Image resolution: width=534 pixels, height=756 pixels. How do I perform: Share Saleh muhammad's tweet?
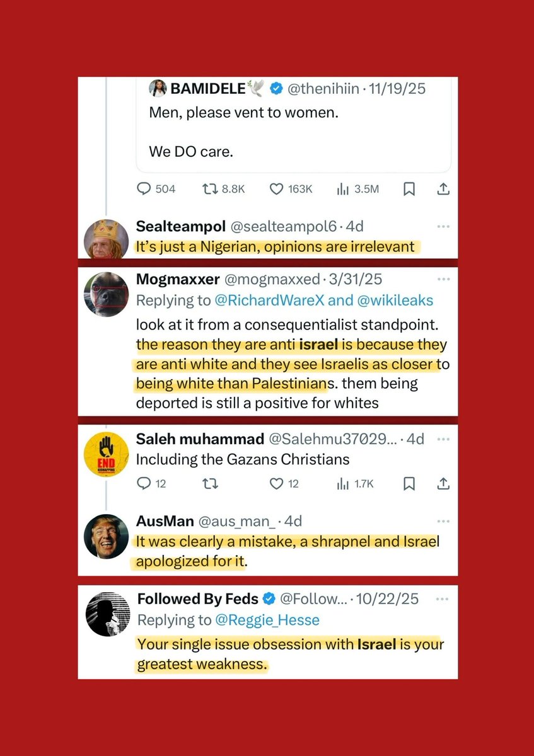(443, 484)
